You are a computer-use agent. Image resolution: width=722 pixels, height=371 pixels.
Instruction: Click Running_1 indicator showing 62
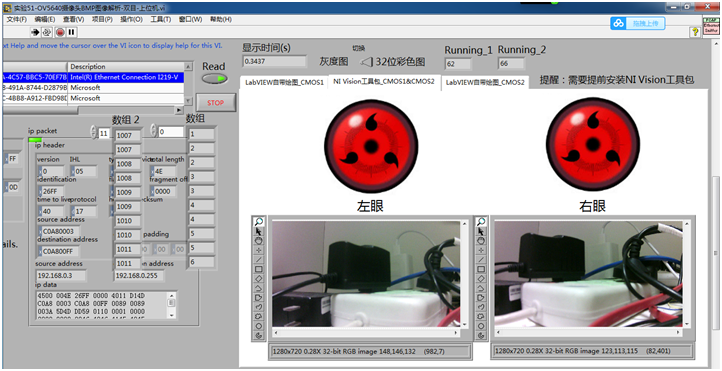[458, 64]
